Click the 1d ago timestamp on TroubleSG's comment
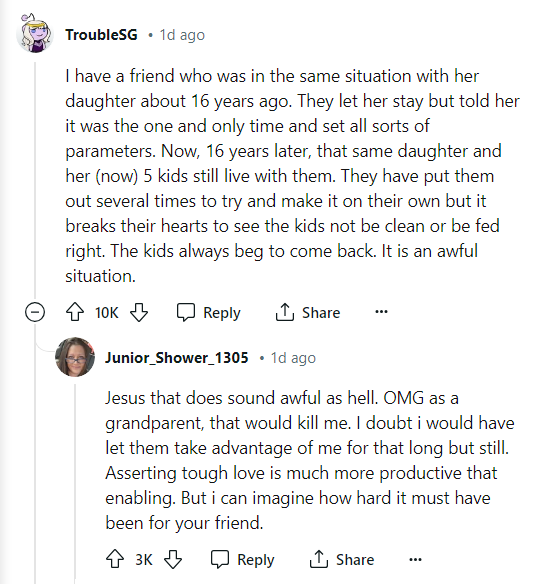 click(182, 35)
